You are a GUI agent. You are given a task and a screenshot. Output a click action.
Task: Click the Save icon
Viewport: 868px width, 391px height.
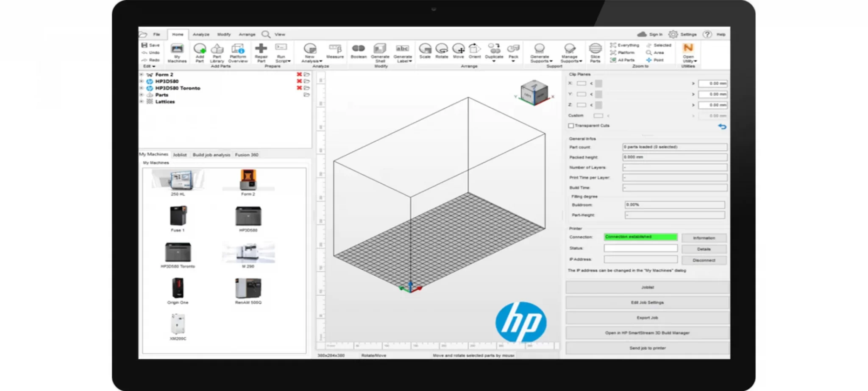pos(145,45)
